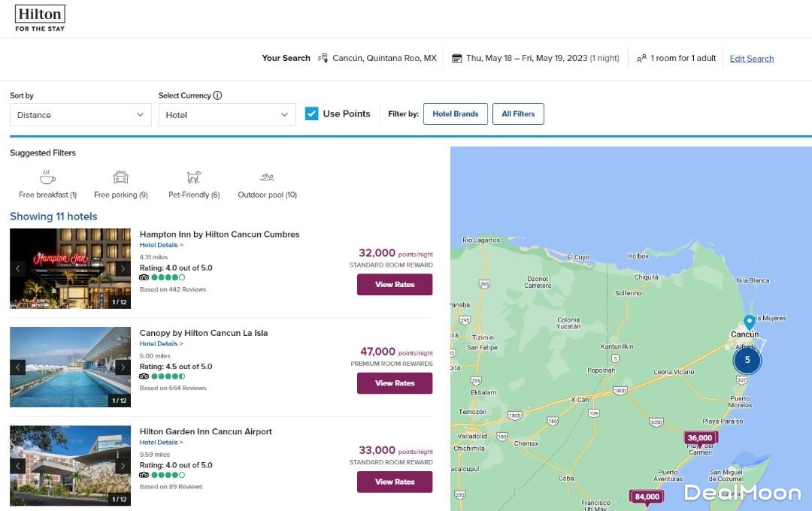The height and width of the screenshot is (511, 812).
Task: Click the blue cluster marker showing 5
Action: coord(747,360)
